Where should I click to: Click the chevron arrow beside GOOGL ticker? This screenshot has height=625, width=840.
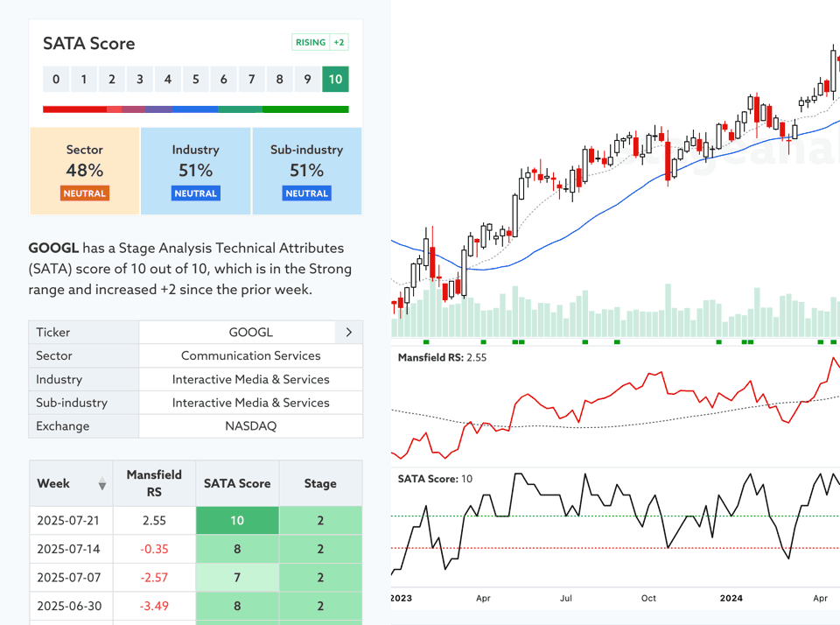(348, 333)
